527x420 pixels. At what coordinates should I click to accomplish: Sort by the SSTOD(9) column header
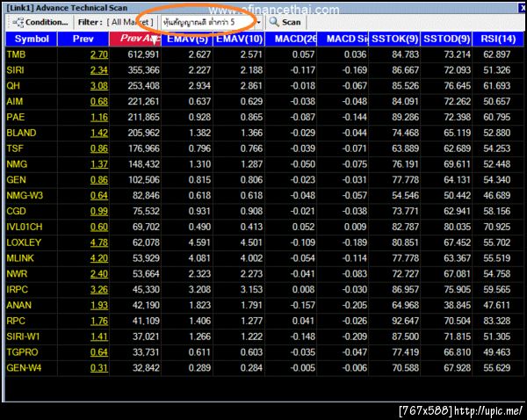446,39
